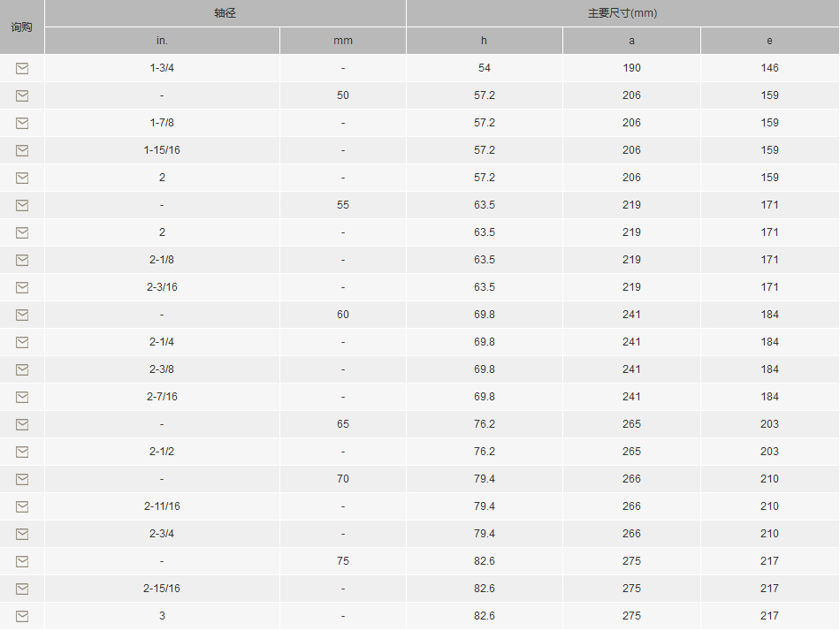
Task: Open inquiry envelope for 55 mm row
Action: click(22, 205)
